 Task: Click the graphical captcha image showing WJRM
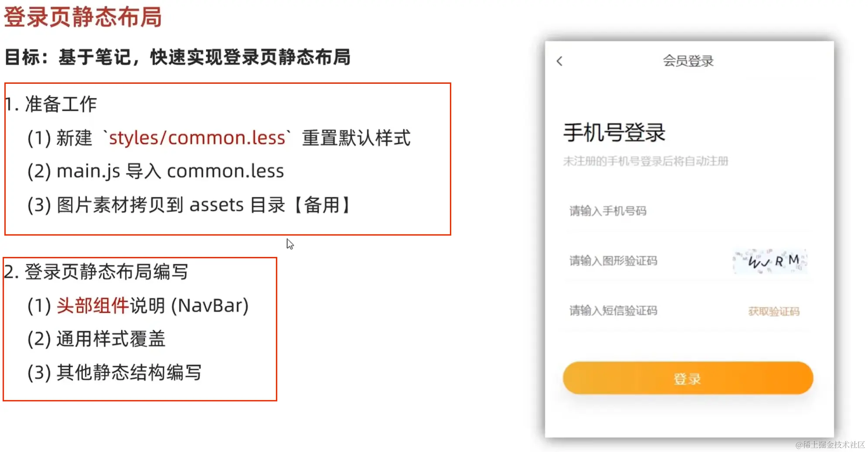[x=770, y=260]
